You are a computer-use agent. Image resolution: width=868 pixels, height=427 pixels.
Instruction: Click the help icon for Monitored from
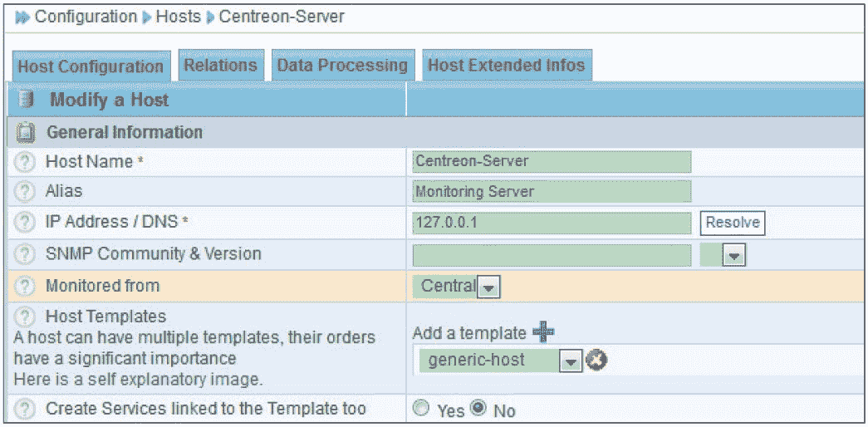click(x=26, y=286)
